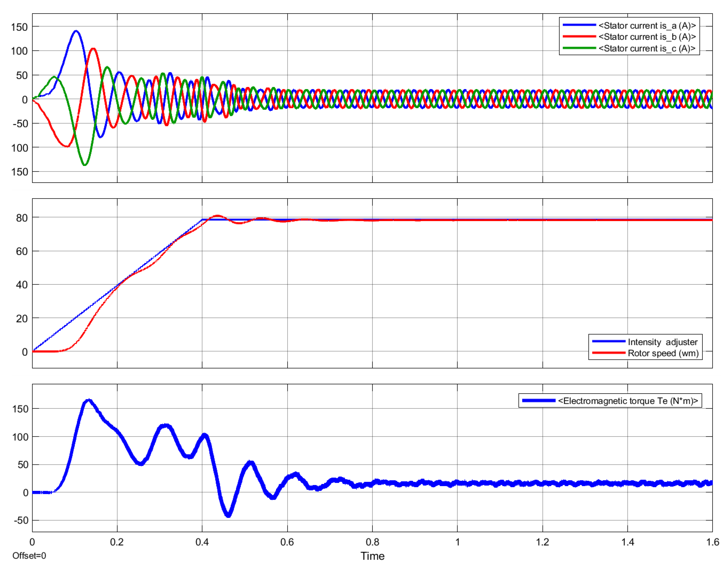Click the Electromagnetic torque Te legend text
Image resolution: width=728 pixels, height=569 pixels.
[x=628, y=401]
